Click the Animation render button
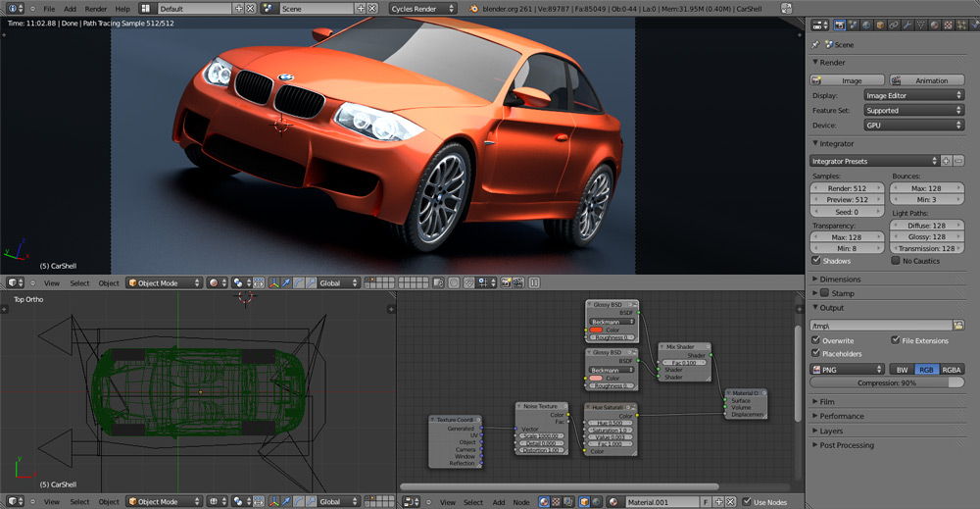980x509 pixels. (926, 80)
